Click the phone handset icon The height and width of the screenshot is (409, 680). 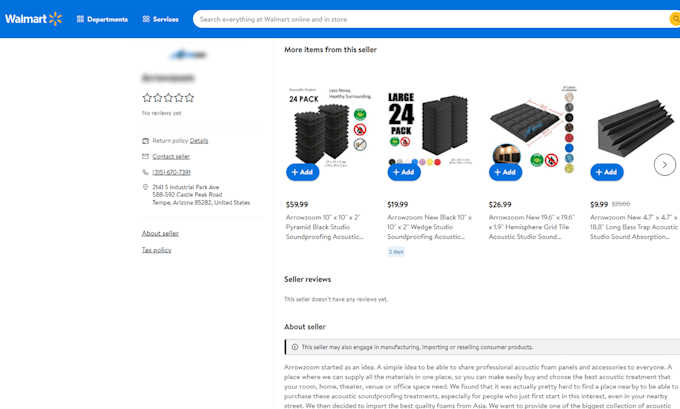point(145,172)
